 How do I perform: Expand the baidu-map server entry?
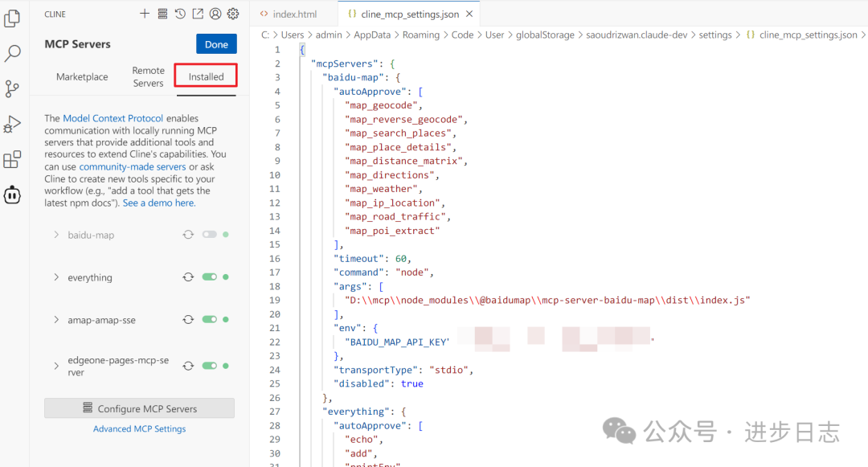pyautogui.click(x=56, y=235)
